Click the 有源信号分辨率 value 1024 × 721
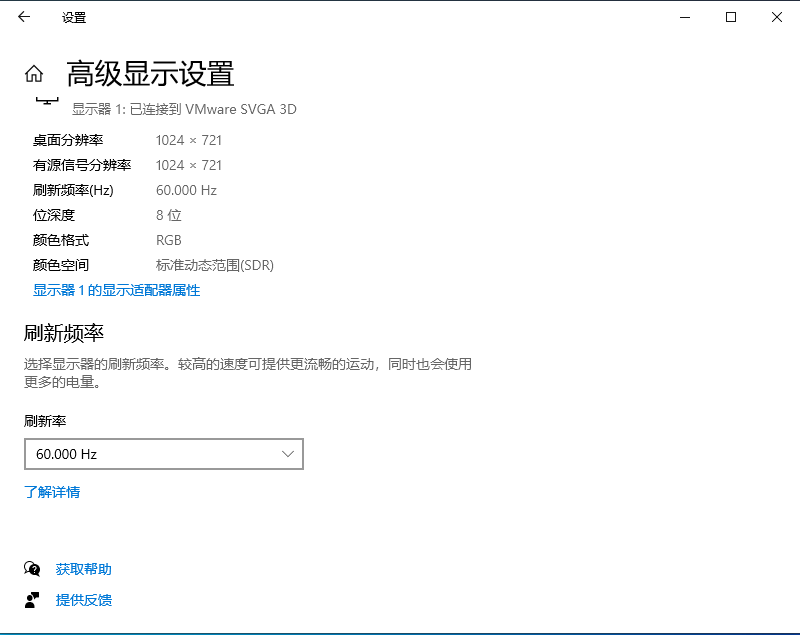 coord(188,165)
